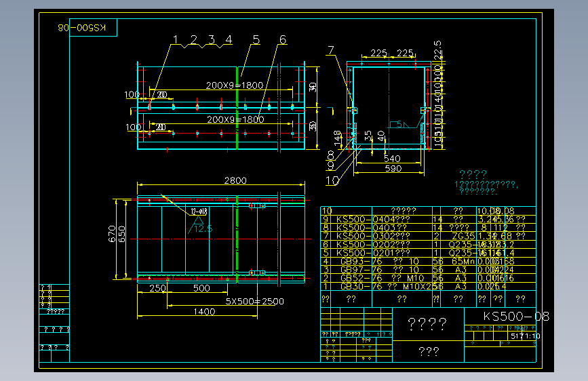
Task: Click the GB52-76 standard cell
Action: point(361,278)
